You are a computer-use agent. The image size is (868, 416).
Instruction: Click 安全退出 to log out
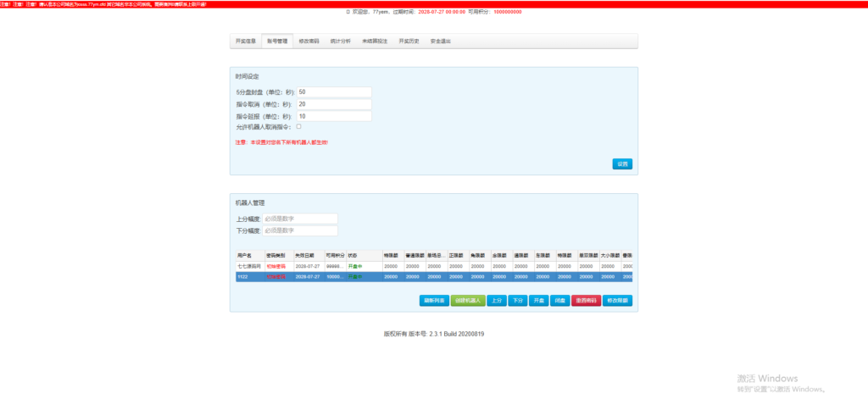pyautogui.click(x=441, y=42)
